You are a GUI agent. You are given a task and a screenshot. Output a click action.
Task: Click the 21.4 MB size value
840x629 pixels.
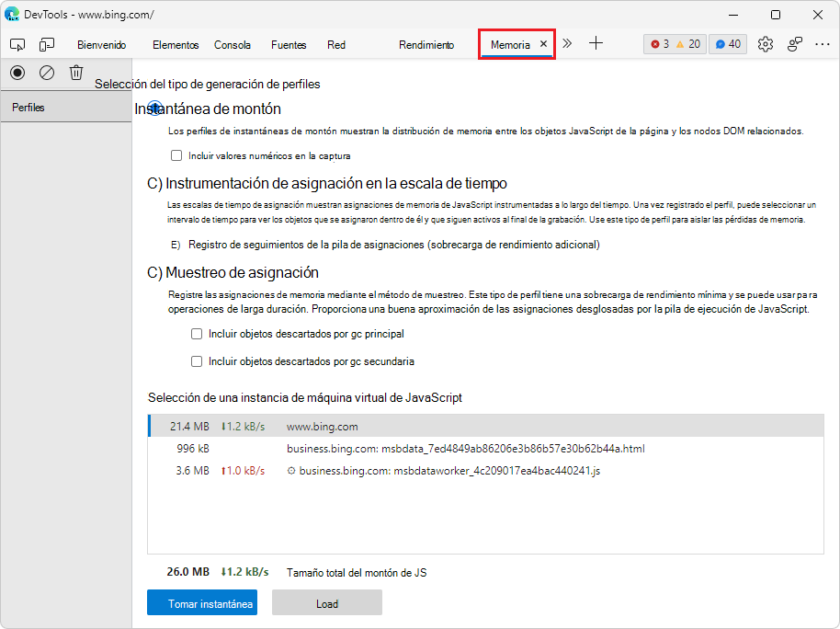(189, 427)
